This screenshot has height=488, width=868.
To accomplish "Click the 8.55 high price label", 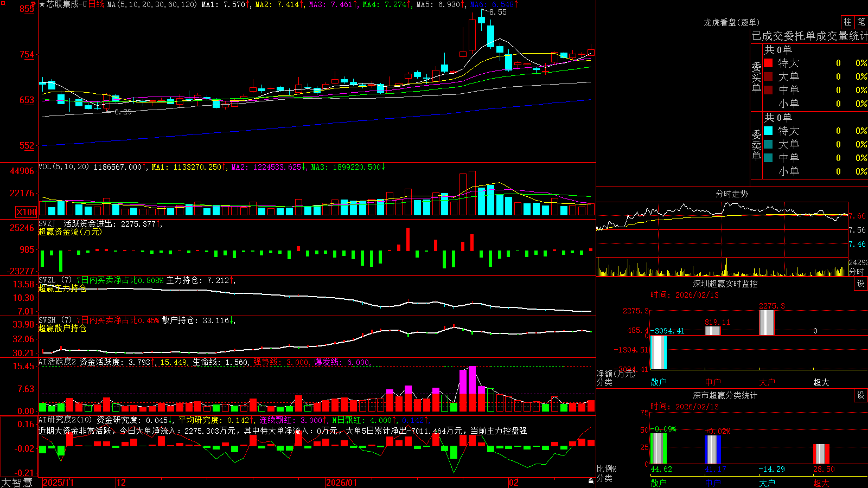I will (497, 12).
